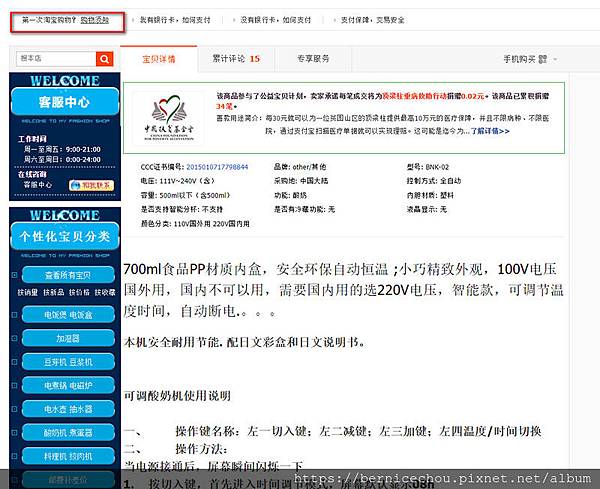Image resolution: width=600 pixels, height=489 pixels.
Task: Click the spec 颜色分类: 110V国外用 220V国内用
Action: click(195, 223)
